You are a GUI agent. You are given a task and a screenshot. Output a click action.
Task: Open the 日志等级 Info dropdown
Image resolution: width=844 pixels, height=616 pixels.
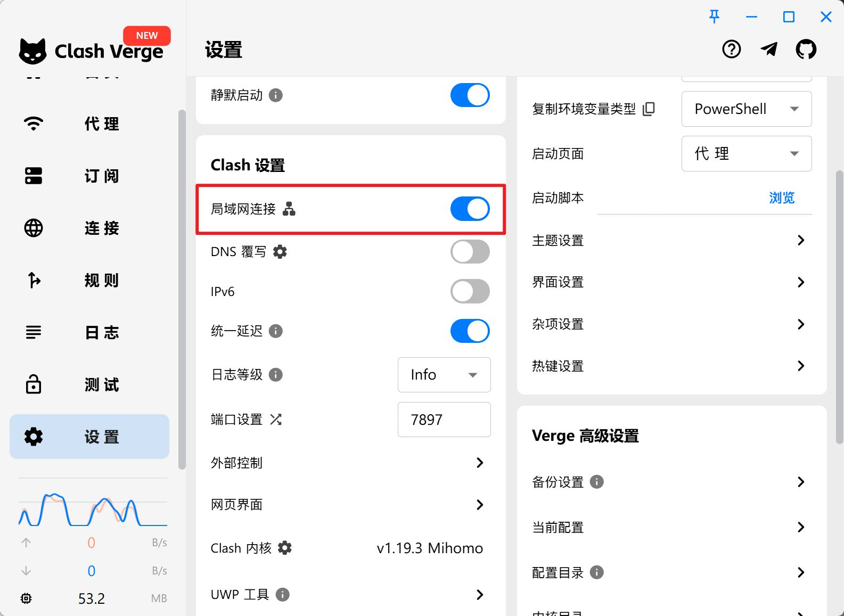tap(444, 375)
